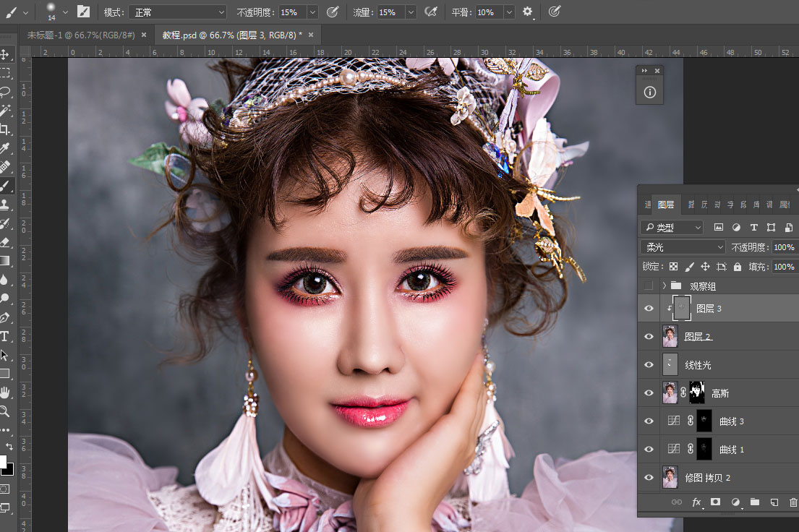Open brush preset picker arrow
Image resolution: width=799 pixels, height=532 pixels.
click(x=65, y=12)
